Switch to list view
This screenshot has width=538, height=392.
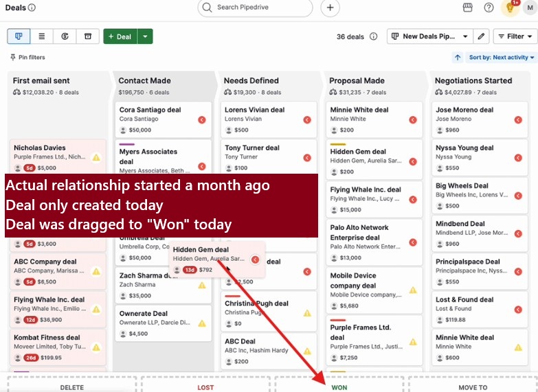point(41,36)
